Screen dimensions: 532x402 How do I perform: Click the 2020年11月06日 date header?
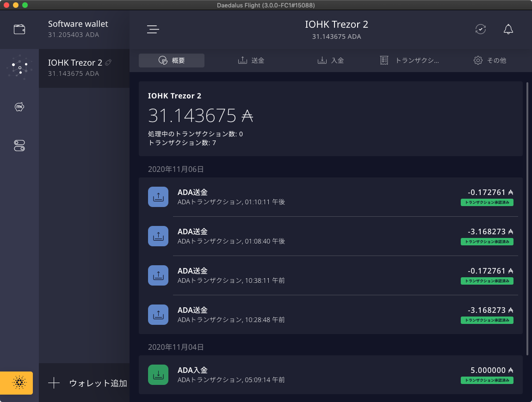[176, 169]
